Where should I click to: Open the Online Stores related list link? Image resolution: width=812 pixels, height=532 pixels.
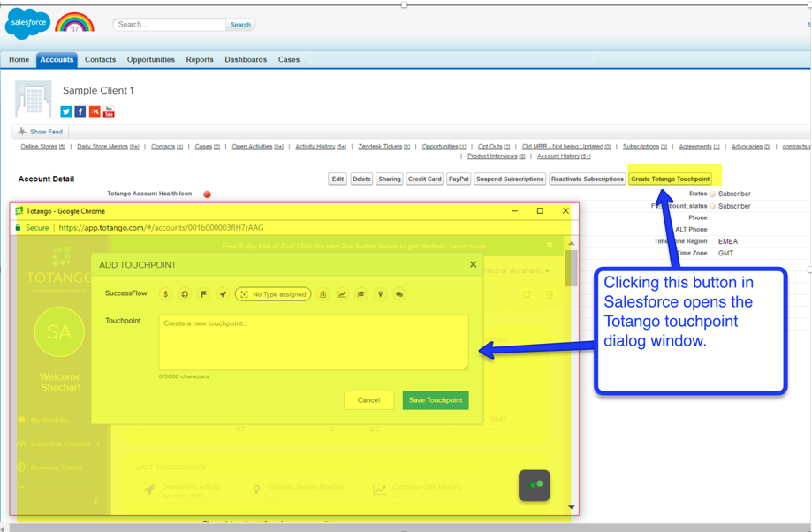click(x=42, y=147)
